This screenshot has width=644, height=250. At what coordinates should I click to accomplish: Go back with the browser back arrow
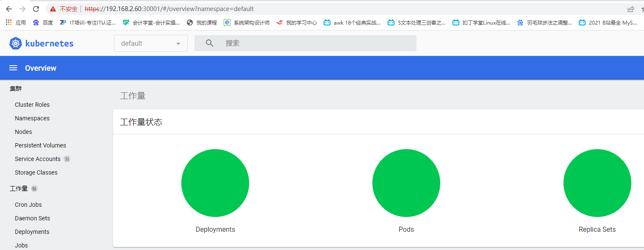(9, 9)
